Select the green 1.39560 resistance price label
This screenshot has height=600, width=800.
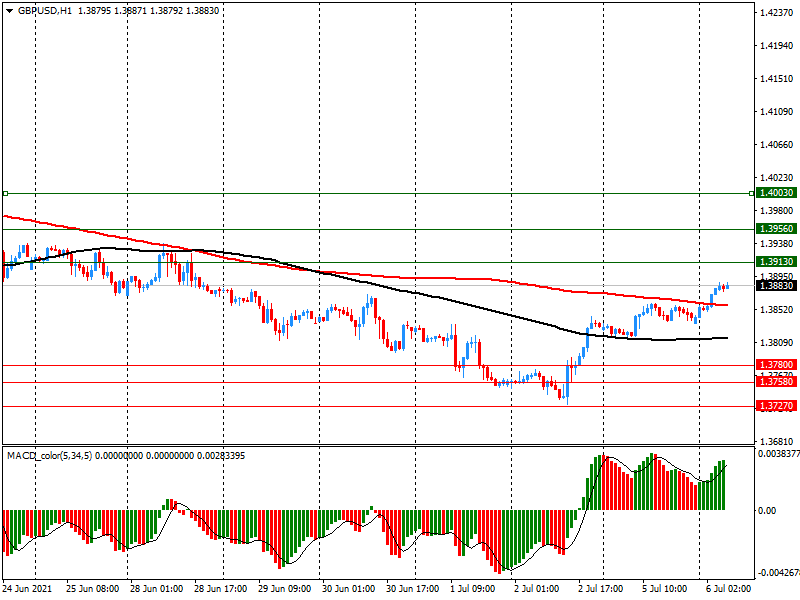[776, 229]
